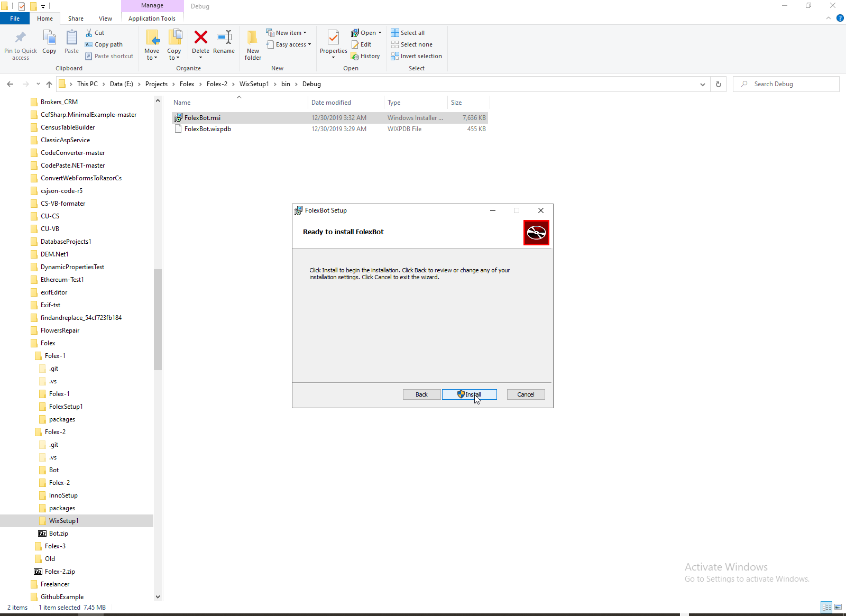The image size is (846, 616).
Task: Go up one folder level
Action: [49, 84]
